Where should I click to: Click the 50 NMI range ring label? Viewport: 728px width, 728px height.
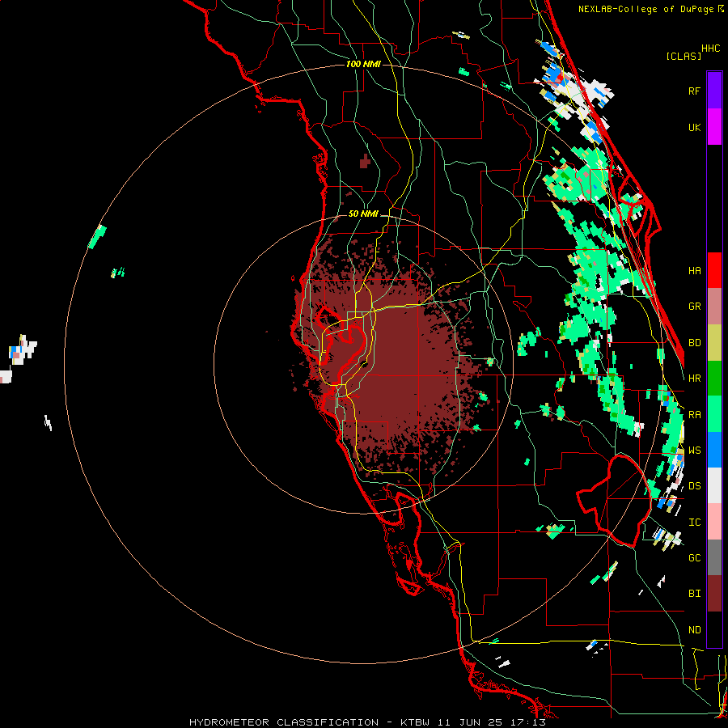363,214
